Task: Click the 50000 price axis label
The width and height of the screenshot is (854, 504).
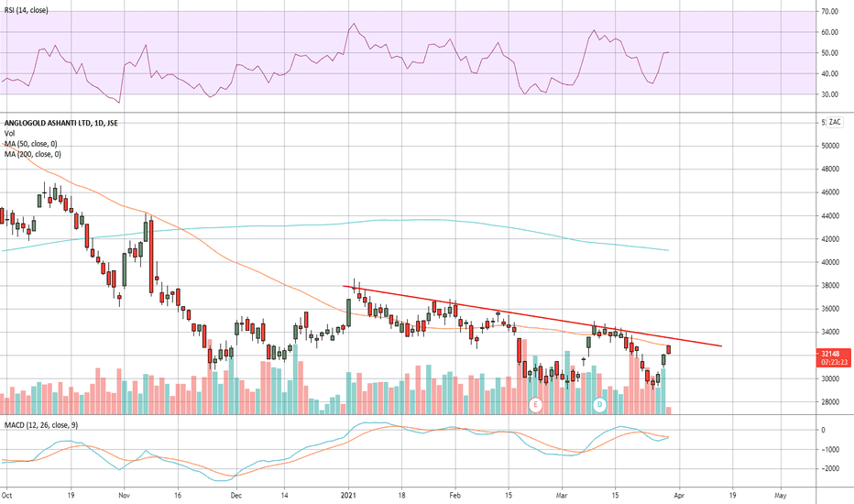Action: [830, 146]
